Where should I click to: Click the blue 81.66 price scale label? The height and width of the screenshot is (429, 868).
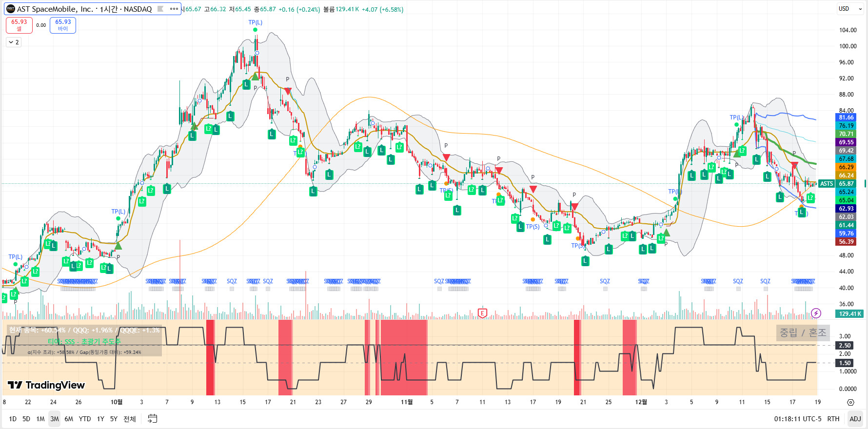coord(846,117)
